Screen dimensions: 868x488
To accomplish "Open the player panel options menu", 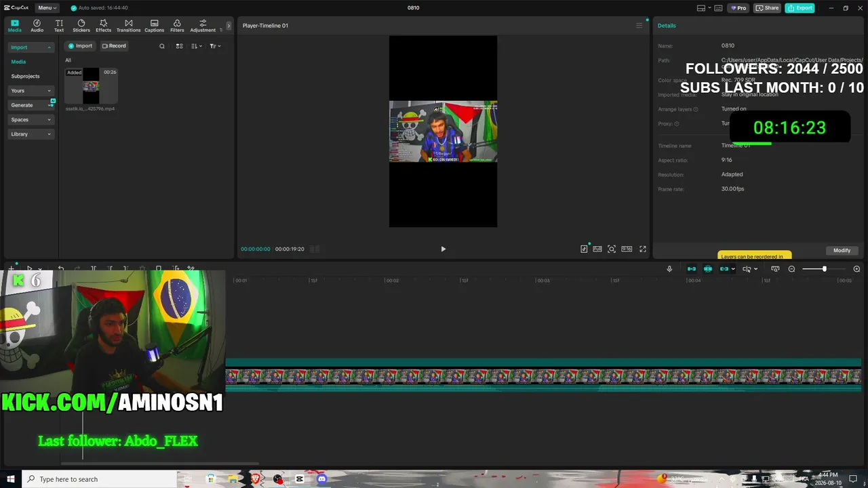I will coord(639,26).
